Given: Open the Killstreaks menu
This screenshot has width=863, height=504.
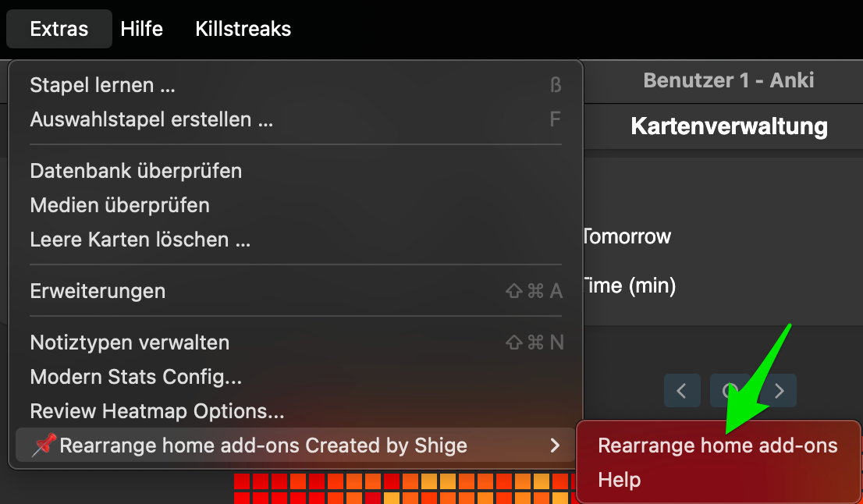Looking at the screenshot, I should [x=243, y=30].
